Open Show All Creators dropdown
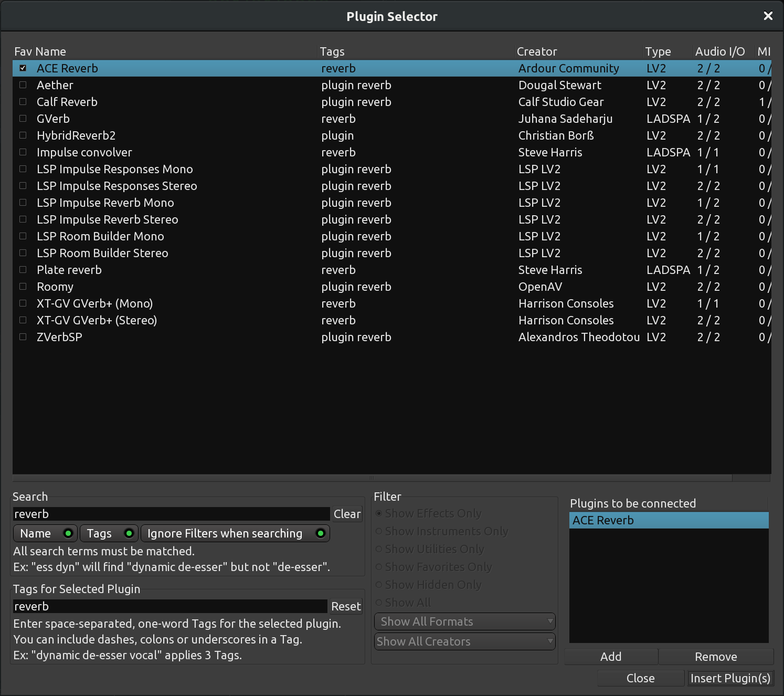Screen dimensions: 784x696 point(464,641)
